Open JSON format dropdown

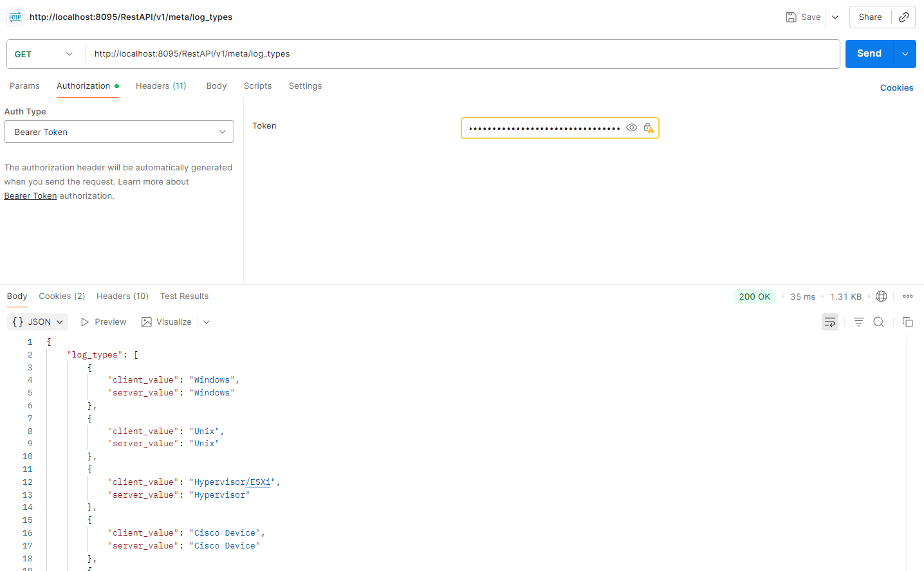(38, 322)
